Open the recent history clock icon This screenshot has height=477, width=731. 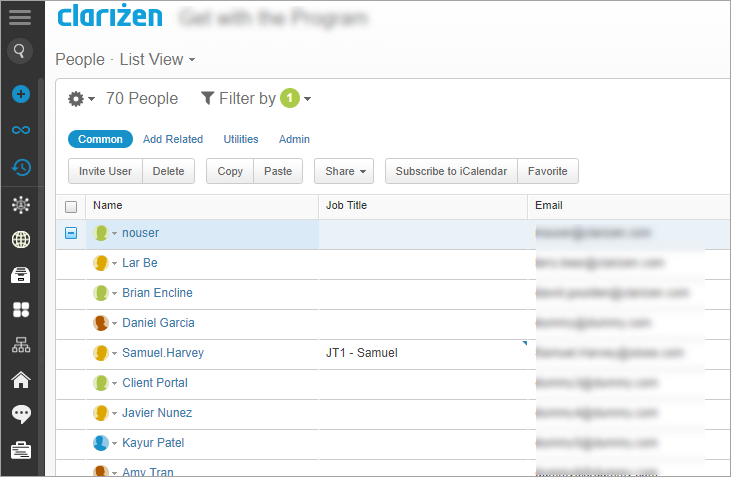[x=21, y=167]
